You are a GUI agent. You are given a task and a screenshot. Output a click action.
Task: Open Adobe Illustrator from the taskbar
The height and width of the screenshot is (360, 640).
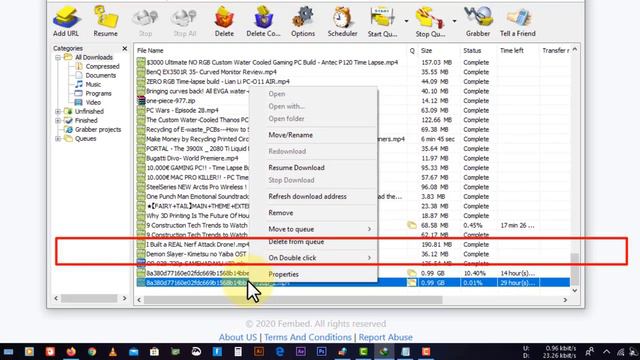pos(259,351)
